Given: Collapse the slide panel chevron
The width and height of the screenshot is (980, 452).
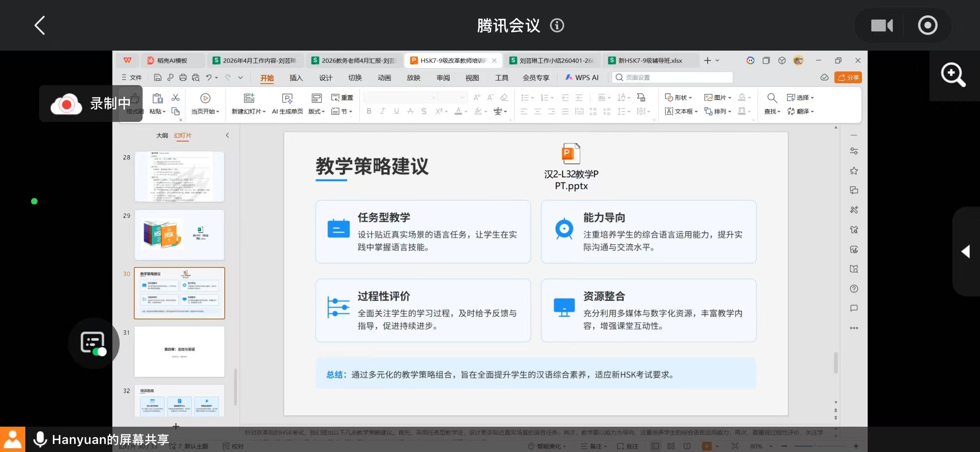Looking at the screenshot, I should coord(227,135).
